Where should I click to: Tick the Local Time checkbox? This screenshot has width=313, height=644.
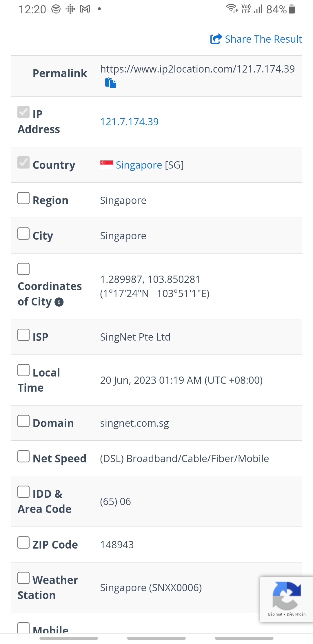point(23,371)
